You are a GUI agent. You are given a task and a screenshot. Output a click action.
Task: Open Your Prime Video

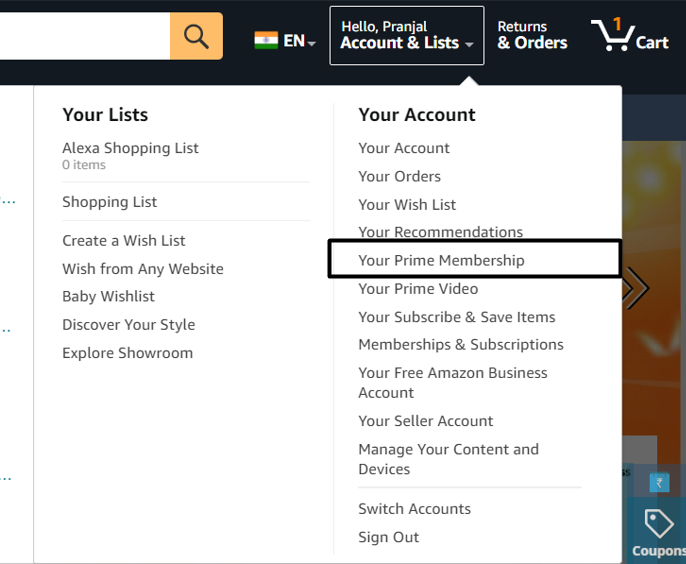click(418, 289)
